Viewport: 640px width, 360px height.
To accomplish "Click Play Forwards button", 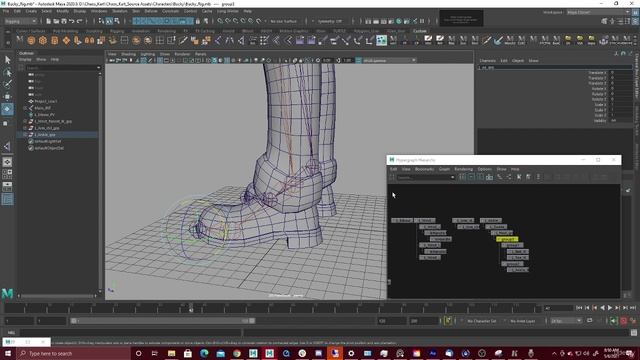I will [610, 308].
